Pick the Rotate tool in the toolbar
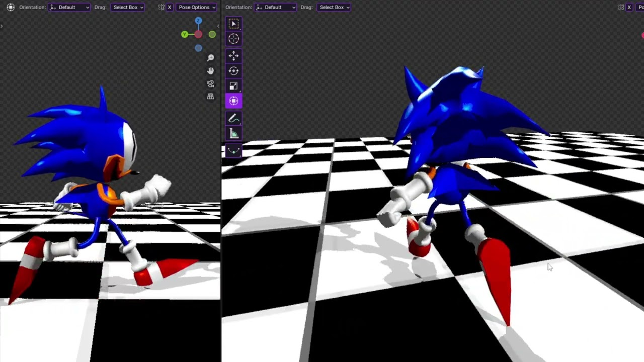Screen dimensions: 644x362 coord(233,71)
